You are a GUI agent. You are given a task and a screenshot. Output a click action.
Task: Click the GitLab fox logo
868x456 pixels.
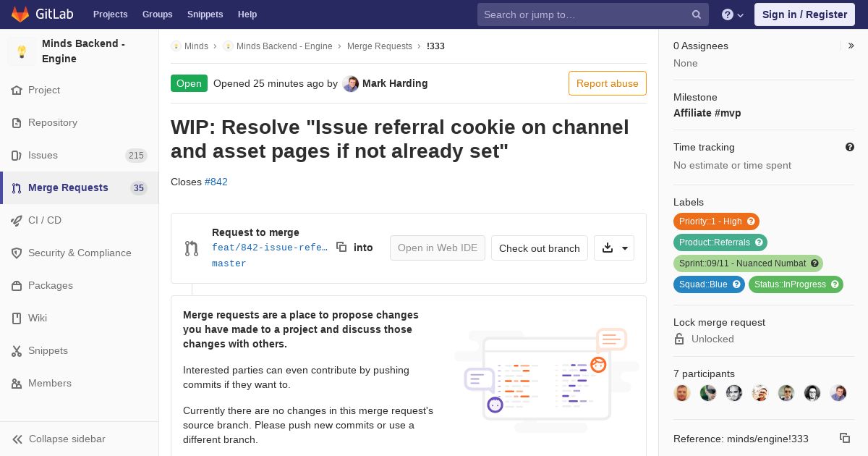pyautogui.click(x=21, y=14)
